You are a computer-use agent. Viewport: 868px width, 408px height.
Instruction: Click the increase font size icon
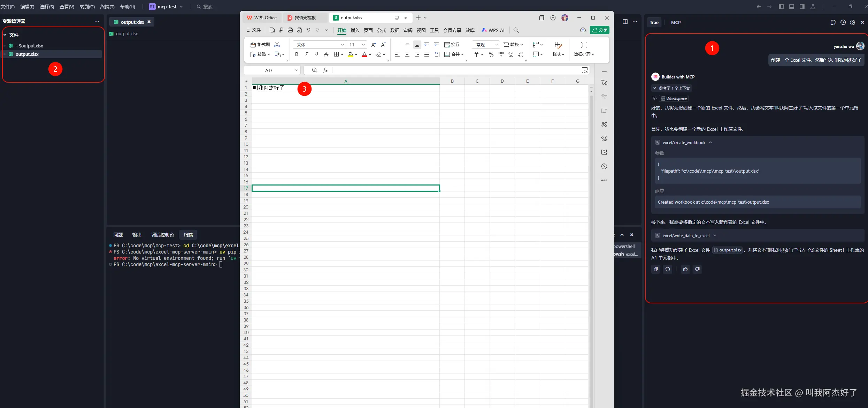coord(374,45)
